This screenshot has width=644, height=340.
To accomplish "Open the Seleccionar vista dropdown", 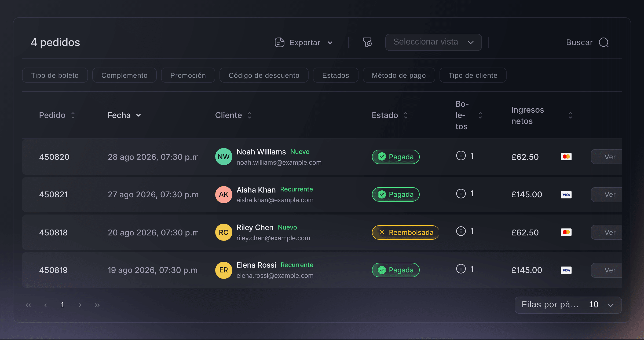I will pyautogui.click(x=433, y=42).
